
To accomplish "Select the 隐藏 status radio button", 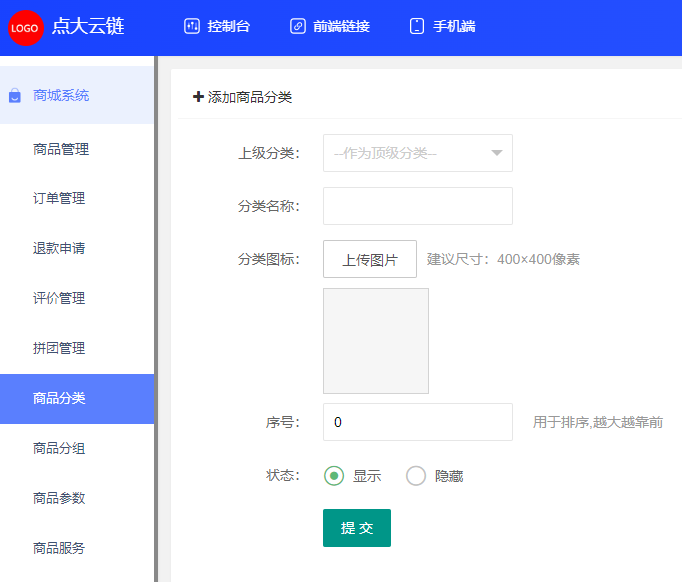I will click(416, 476).
